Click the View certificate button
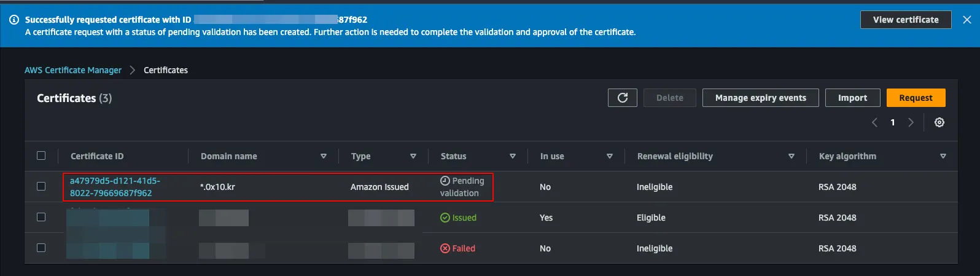The height and width of the screenshot is (276, 980). click(x=906, y=20)
